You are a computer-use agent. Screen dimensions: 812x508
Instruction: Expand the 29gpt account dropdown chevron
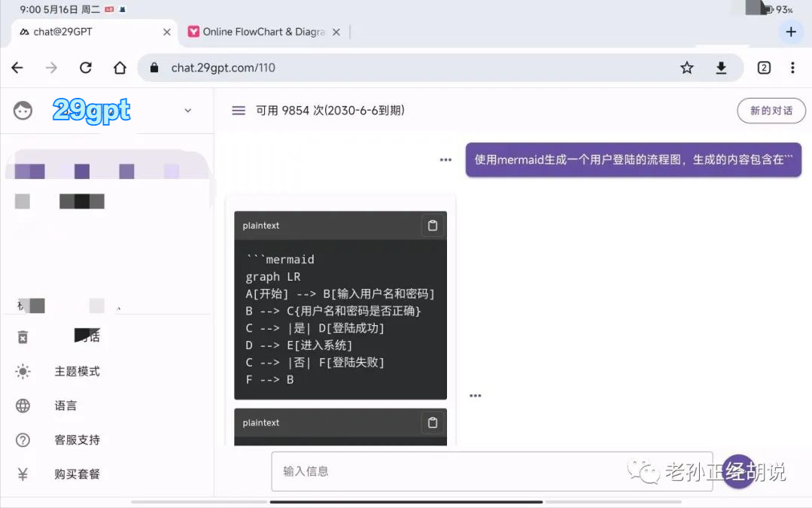tap(188, 111)
